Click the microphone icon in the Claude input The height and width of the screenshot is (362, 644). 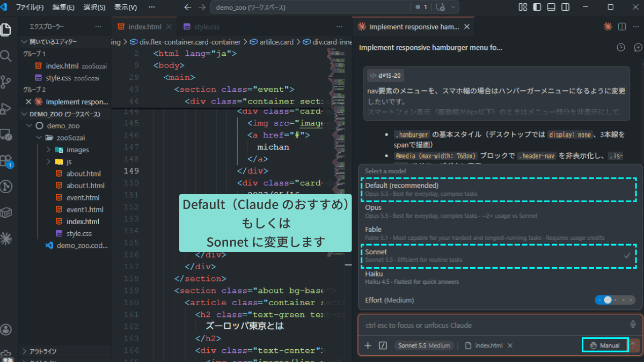click(x=633, y=324)
